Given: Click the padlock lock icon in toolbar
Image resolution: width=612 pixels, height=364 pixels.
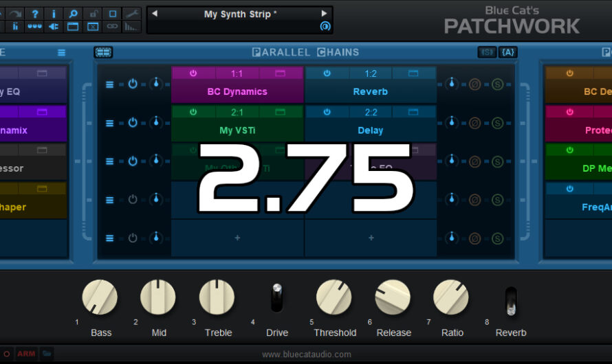Looking at the screenshot, I should point(93,14).
